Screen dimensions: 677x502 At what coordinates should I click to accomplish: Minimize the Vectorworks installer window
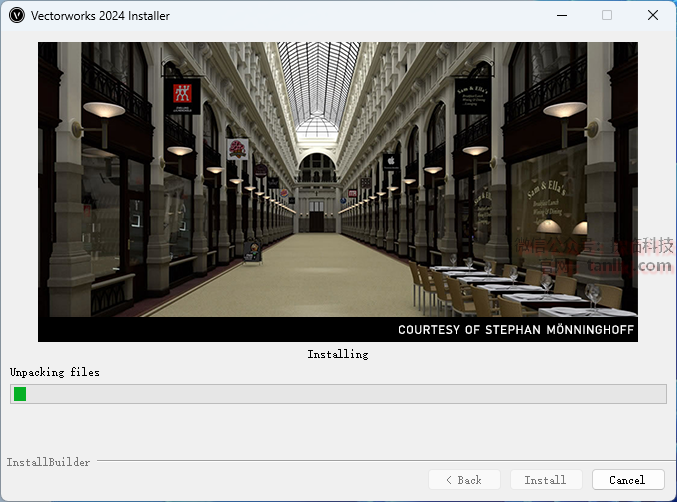560,15
